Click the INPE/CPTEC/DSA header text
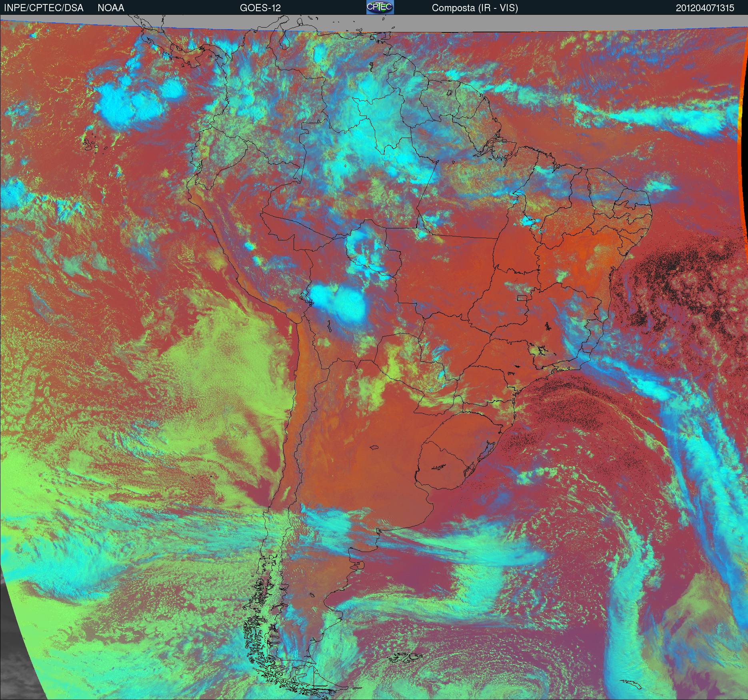The height and width of the screenshot is (700, 748). click(x=44, y=8)
